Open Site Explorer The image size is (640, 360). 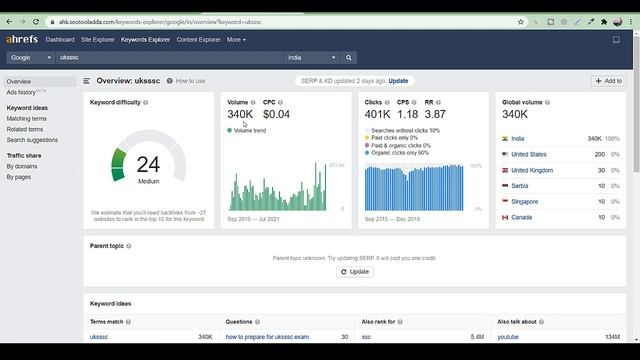98,40
